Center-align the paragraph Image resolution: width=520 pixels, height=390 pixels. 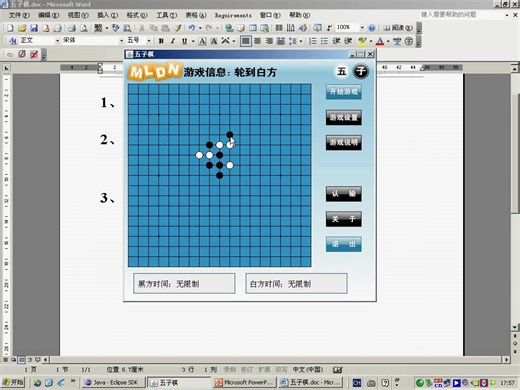(x=257, y=41)
